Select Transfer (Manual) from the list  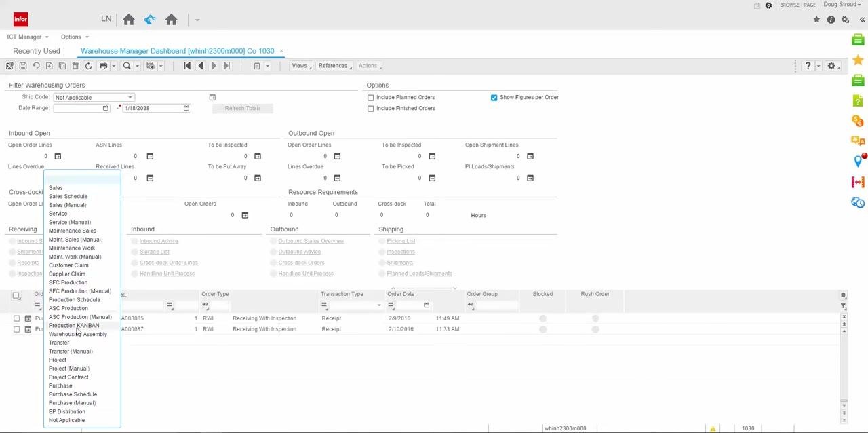[71, 352]
